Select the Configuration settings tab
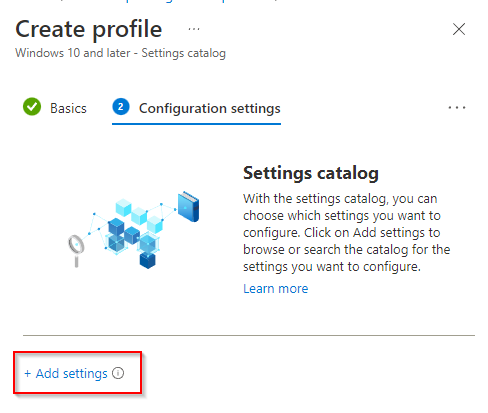The height and width of the screenshot is (413, 488). (x=210, y=108)
